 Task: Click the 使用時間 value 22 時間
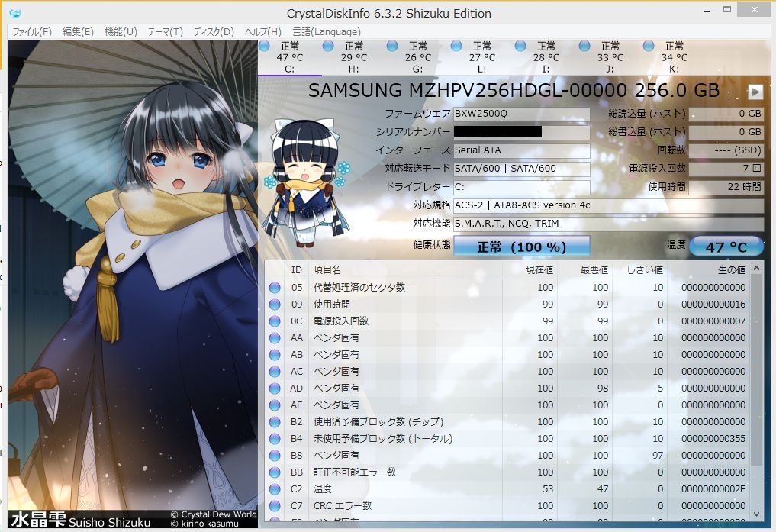coord(726,187)
